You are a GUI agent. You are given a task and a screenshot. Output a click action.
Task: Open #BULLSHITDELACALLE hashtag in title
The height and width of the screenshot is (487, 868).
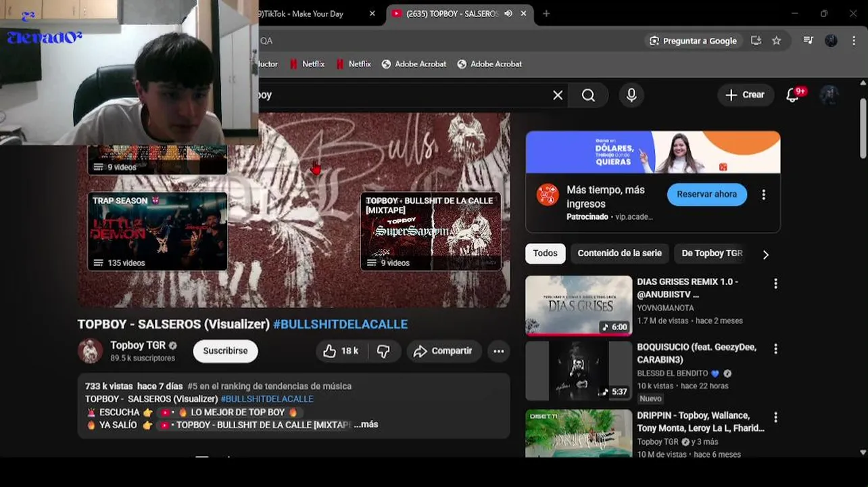tap(340, 325)
